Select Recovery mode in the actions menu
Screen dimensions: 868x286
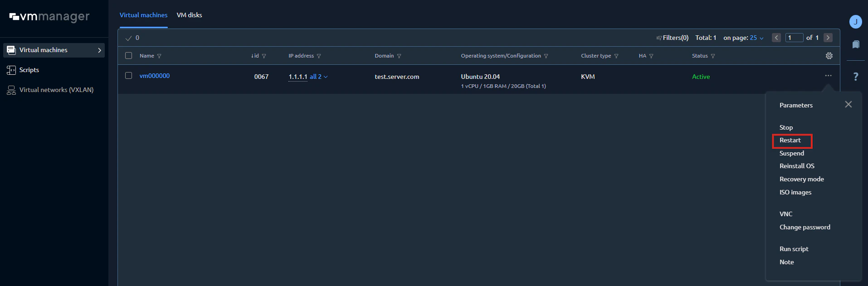coord(801,179)
